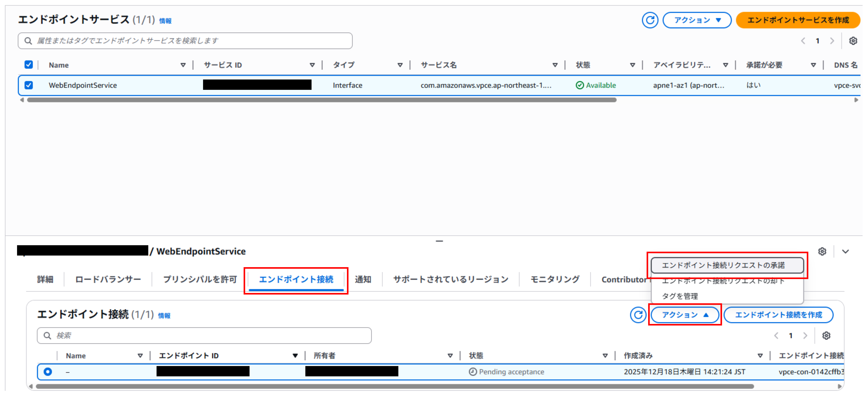Uncheck the select-all checkbox in the table header
The image size is (868, 397).
point(29,64)
